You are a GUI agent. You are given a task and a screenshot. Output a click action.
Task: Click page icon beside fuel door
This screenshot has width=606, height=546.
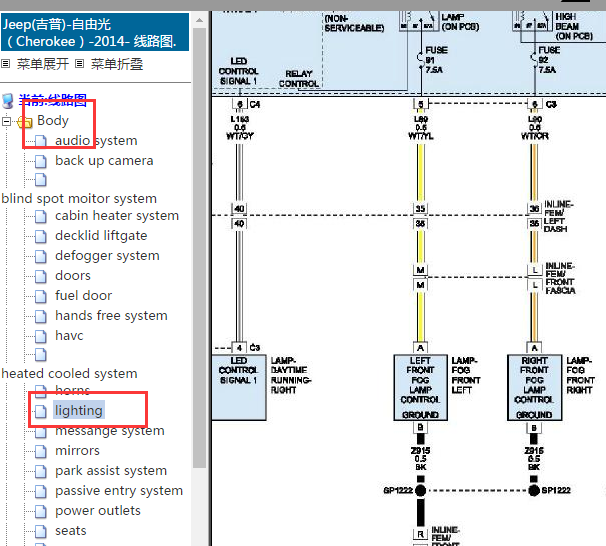[41, 297]
